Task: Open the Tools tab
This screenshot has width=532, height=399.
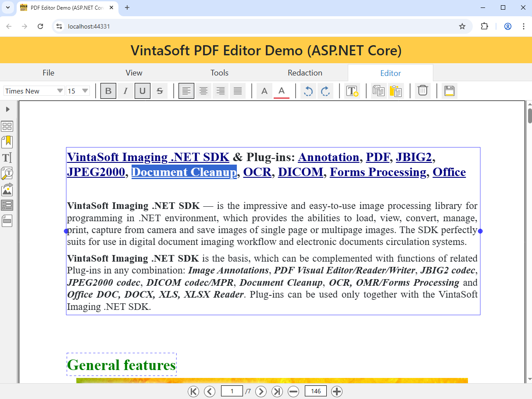Action: tap(219, 73)
